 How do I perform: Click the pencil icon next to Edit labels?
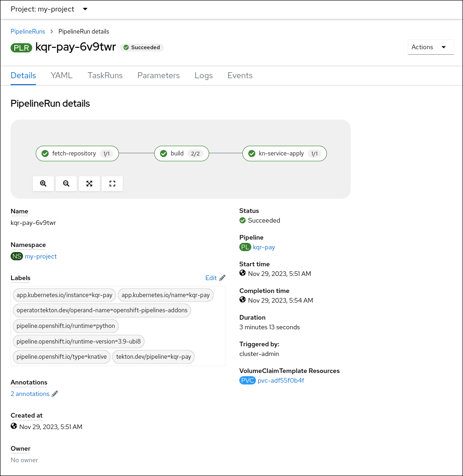coord(222,277)
